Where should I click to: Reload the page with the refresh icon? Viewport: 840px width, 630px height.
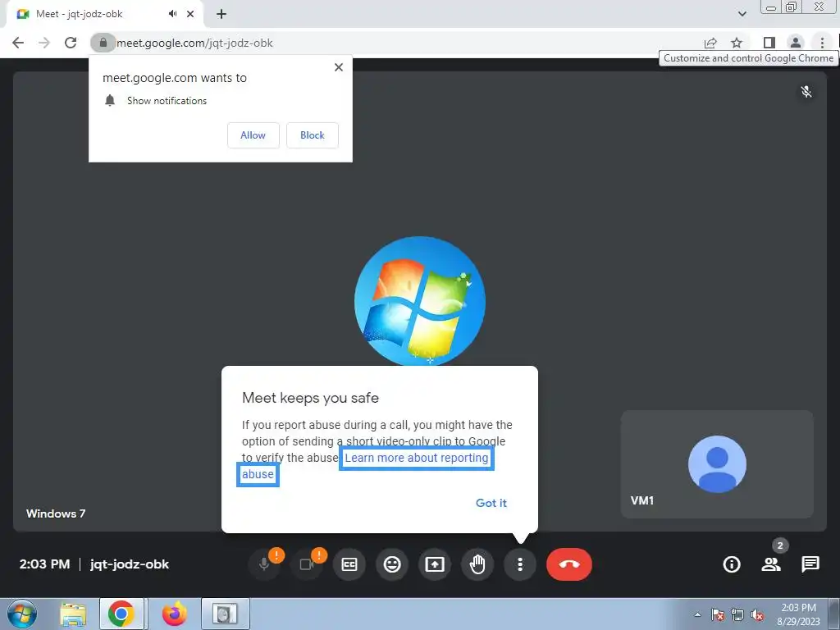tap(71, 43)
